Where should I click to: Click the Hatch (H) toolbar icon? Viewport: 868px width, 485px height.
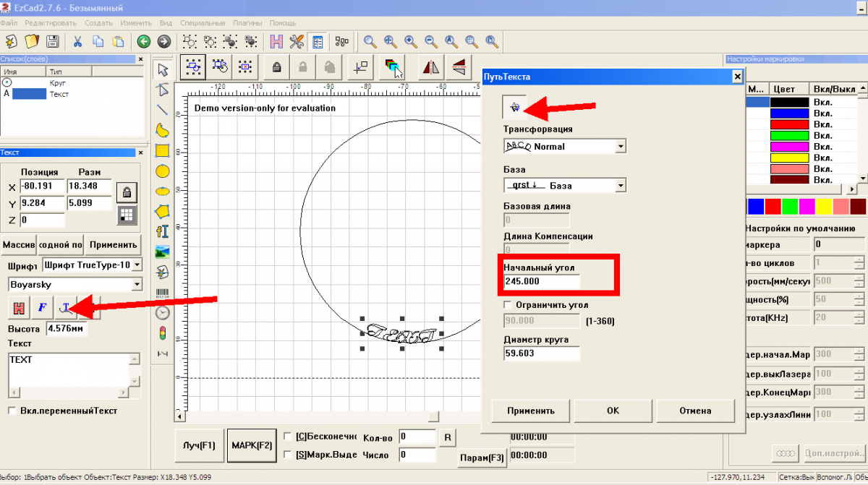point(276,41)
